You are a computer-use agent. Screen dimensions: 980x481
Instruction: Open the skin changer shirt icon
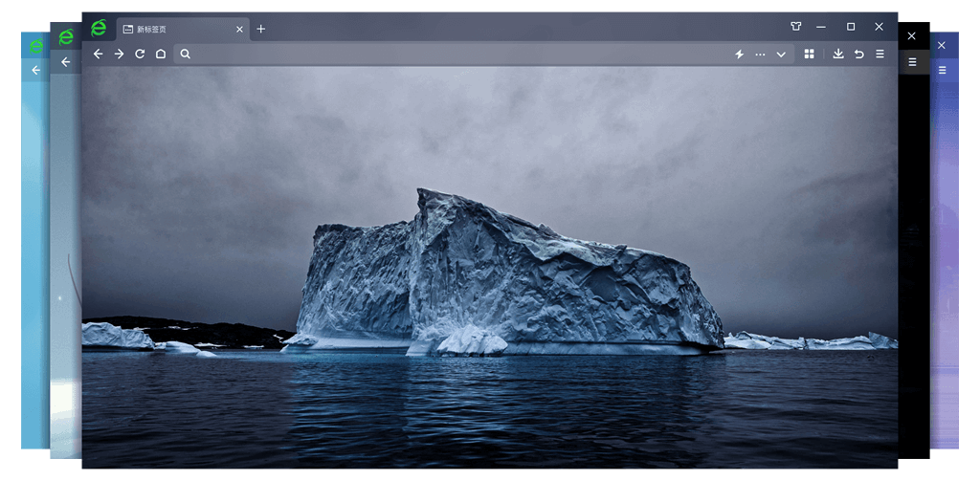tap(795, 26)
